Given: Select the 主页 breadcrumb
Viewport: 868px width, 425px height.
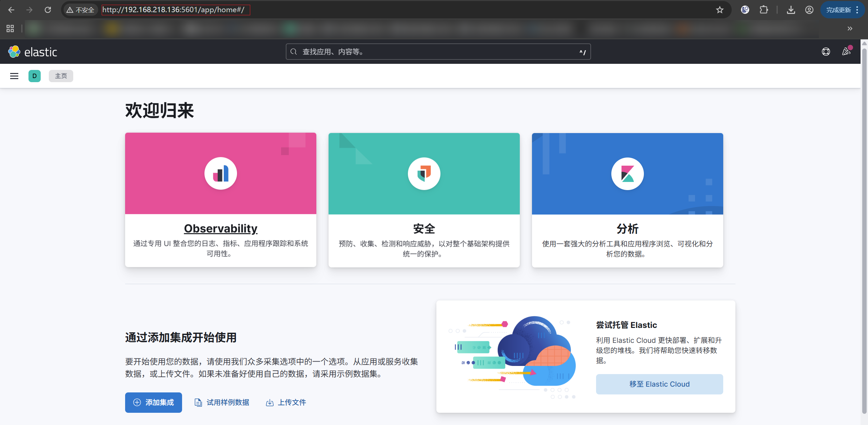Looking at the screenshot, I should click(61, 76).
